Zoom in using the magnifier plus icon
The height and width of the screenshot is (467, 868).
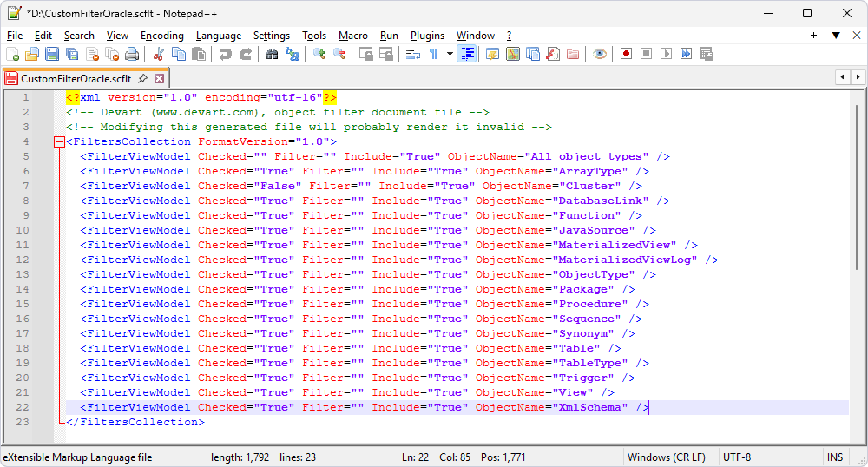319,54
